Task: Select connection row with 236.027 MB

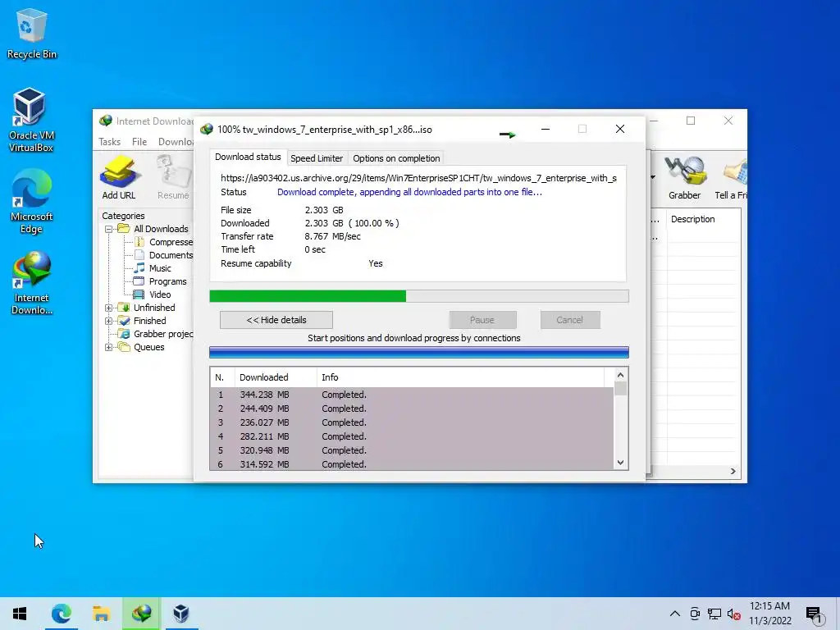Action: 412,422
